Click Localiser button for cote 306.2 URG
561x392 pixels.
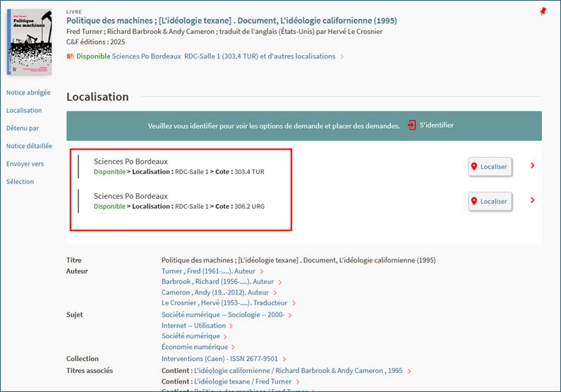pyautogui.click(x=490, y=201)
